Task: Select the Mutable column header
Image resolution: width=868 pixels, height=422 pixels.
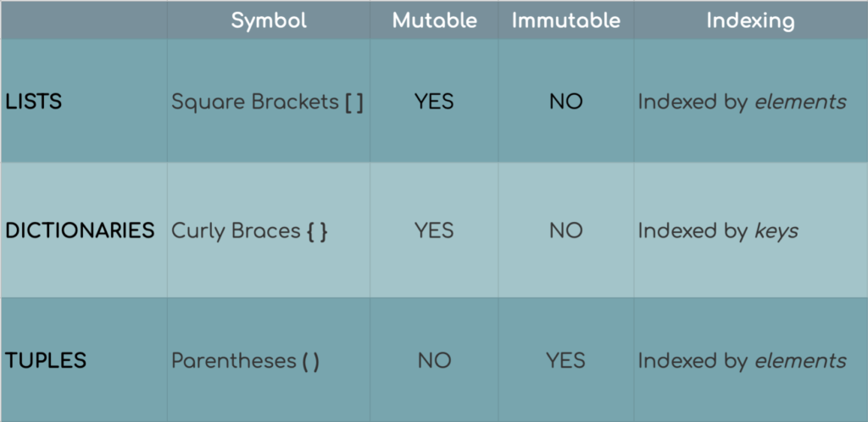Action: [x=434, y=20]
